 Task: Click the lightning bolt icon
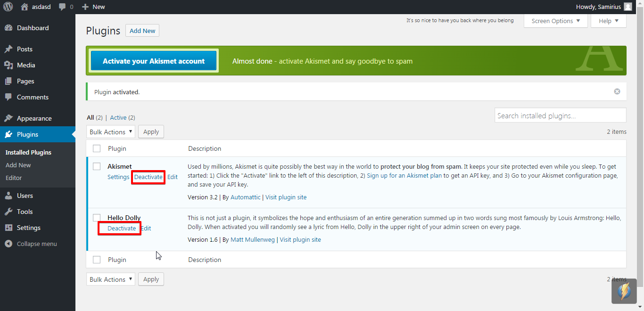[624, 291]
